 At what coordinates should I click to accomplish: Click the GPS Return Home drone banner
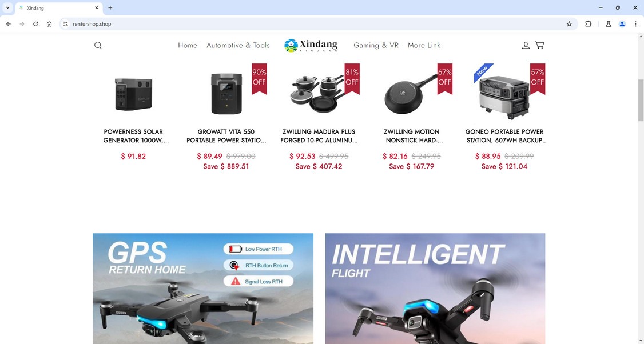(x=203, y=289)
